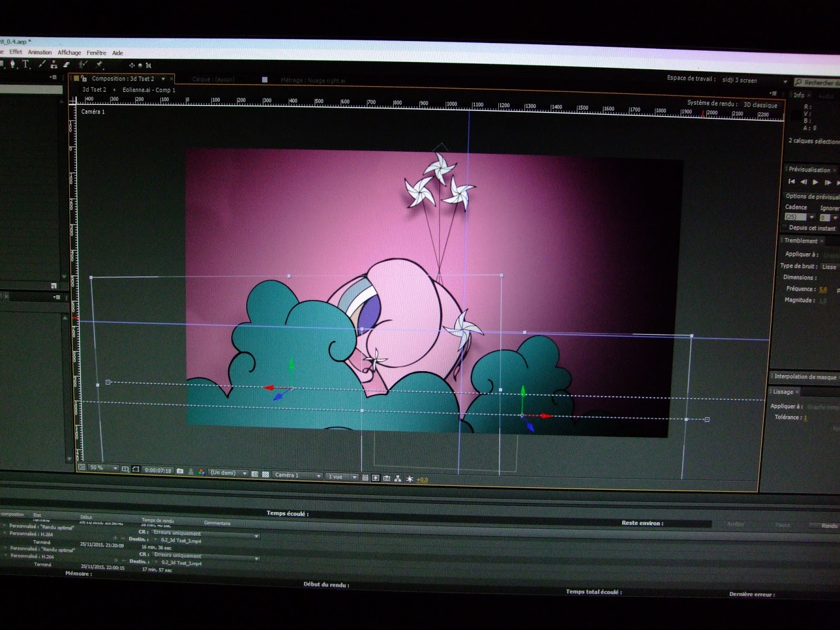Open the Affichage menu

click(69, 52)
